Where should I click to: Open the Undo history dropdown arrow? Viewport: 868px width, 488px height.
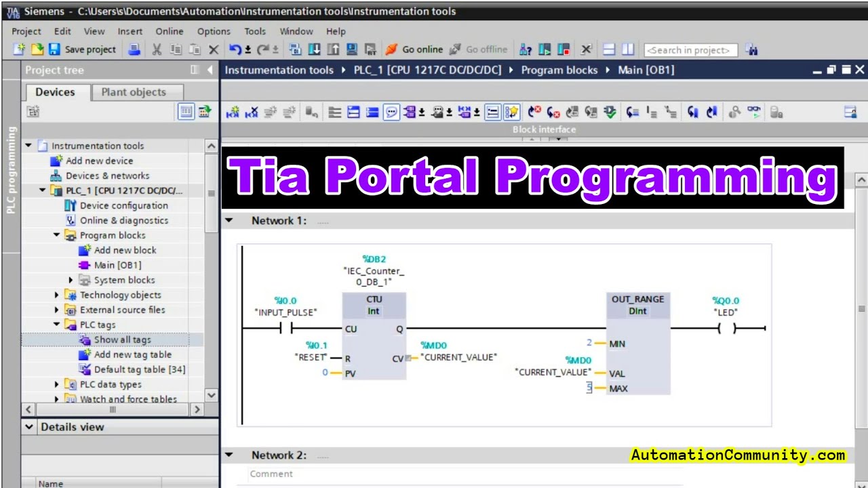(248, 50)
